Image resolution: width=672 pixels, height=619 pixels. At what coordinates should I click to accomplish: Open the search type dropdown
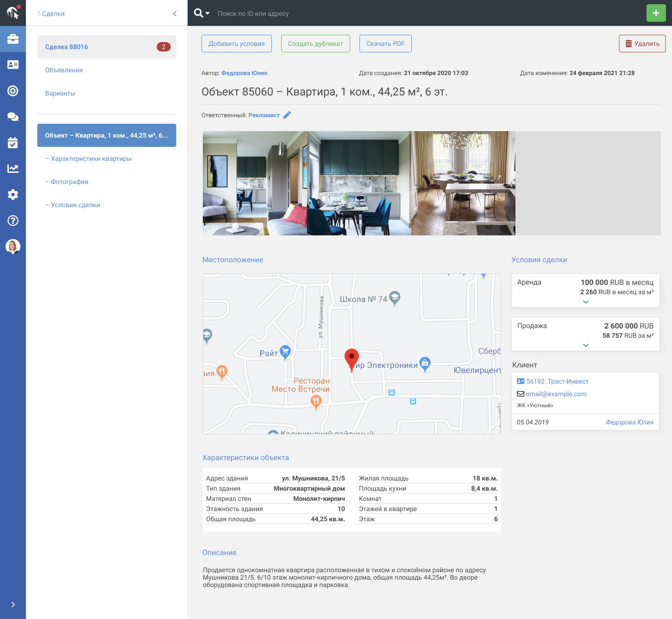click(202, 13)
